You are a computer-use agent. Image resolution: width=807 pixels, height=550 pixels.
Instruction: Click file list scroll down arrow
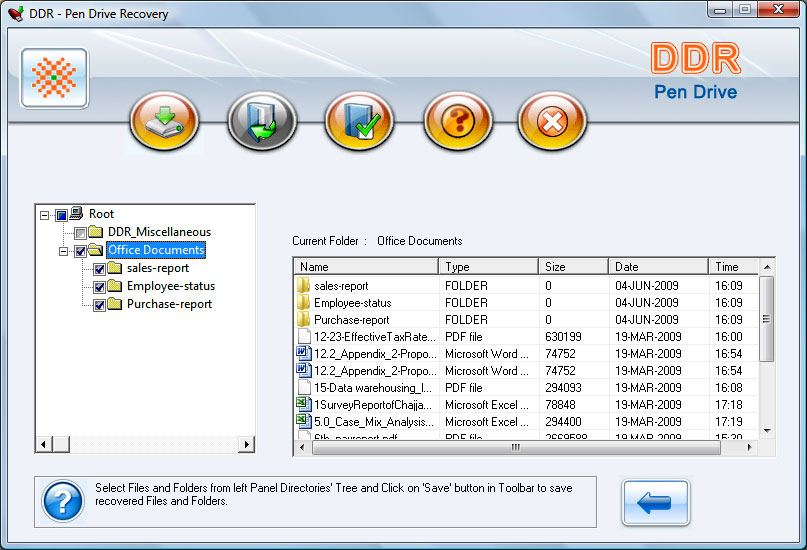click(767, 431)
